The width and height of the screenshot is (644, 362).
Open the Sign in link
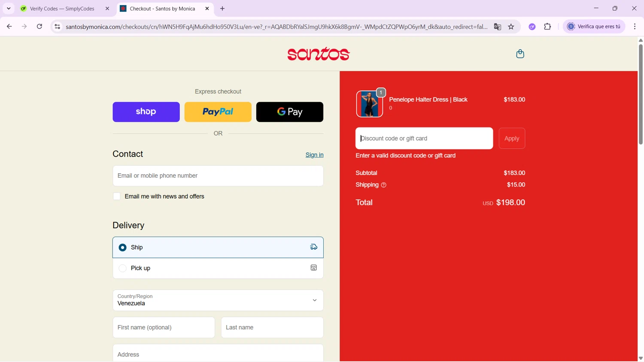click(x=314, y=155)
